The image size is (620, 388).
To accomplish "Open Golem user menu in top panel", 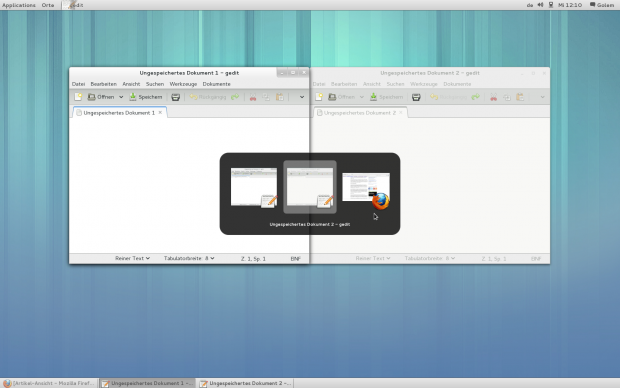I will tap(602, 5).
